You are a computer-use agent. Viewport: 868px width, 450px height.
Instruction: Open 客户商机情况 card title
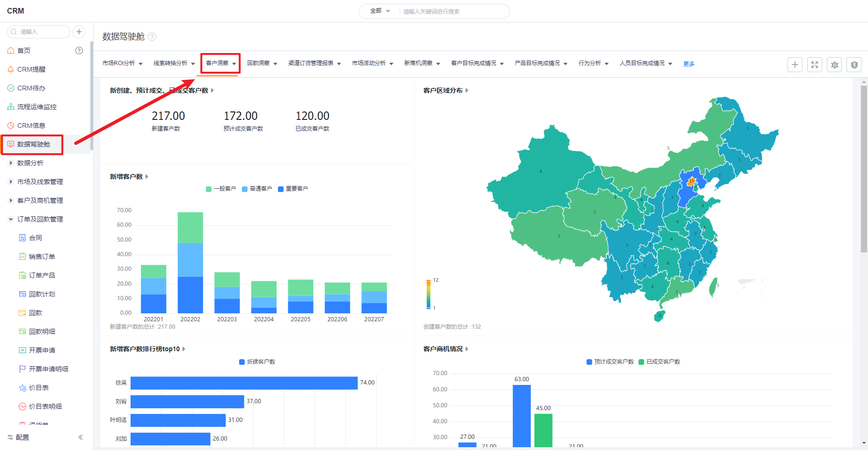443,349
